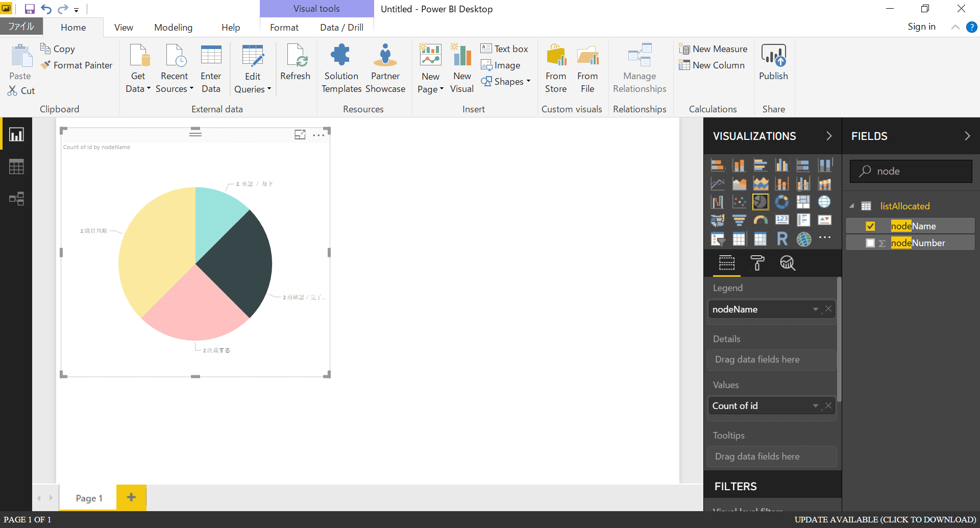Switch to the Data / Drill tab
This screenshot has height=528, width=980.
(341, 28)
